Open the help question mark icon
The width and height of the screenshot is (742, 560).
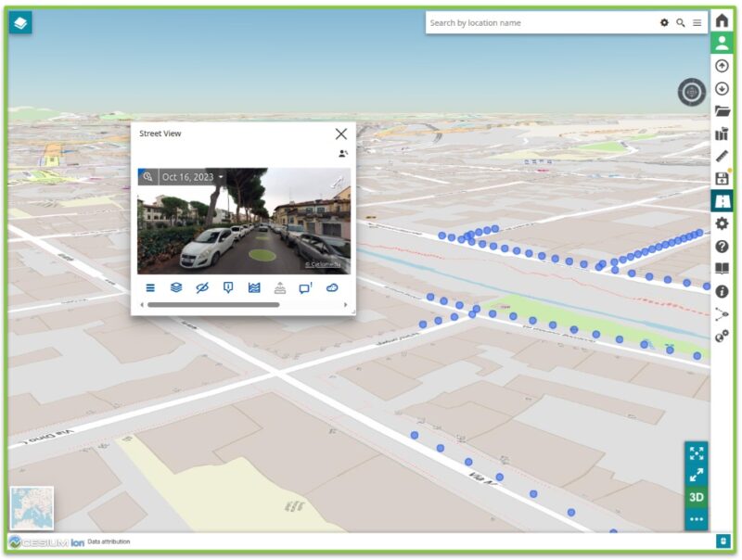722,247
